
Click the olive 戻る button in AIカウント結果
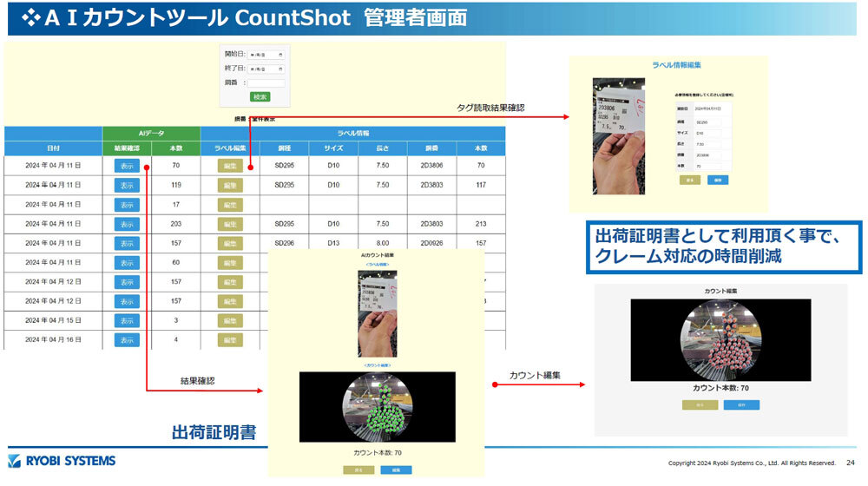pos(358,470)
